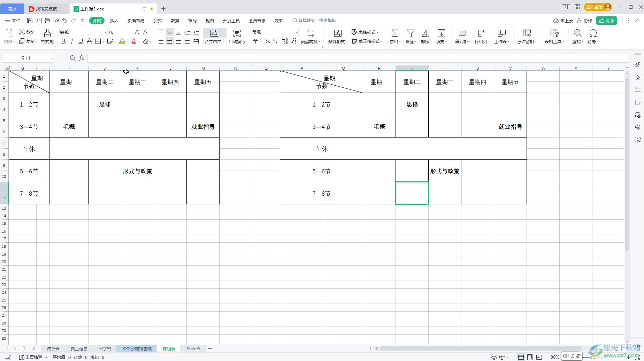Toggle Italic formatting

(x=72, y=41)
